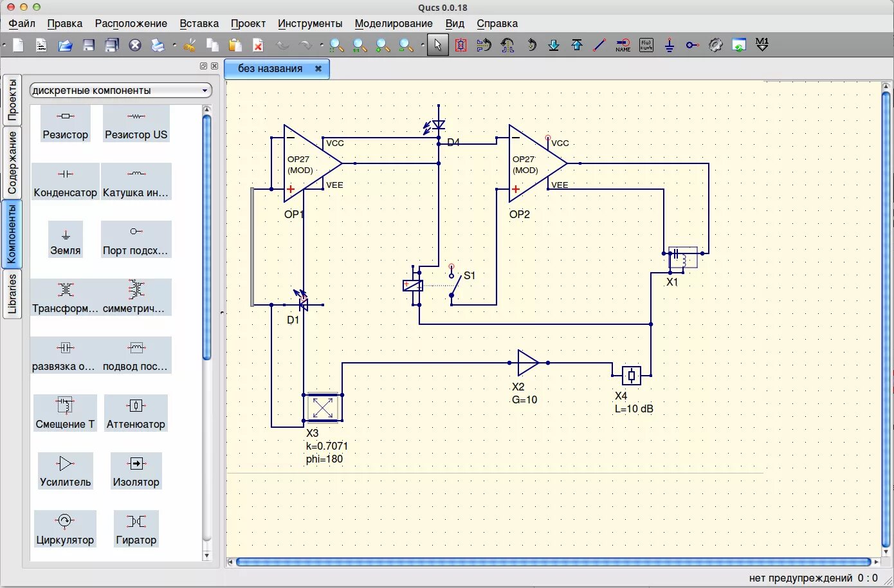The image size is (894, 588).
Task: Create a new text document
Action: point(41,45)
